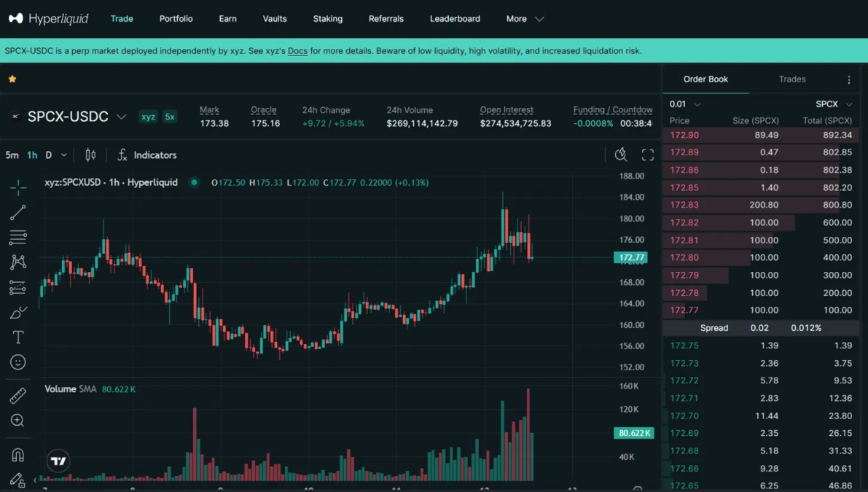The width and height of the screenshot is (868, 492).
Task: Navigate to Vaults
Action: 275,19
